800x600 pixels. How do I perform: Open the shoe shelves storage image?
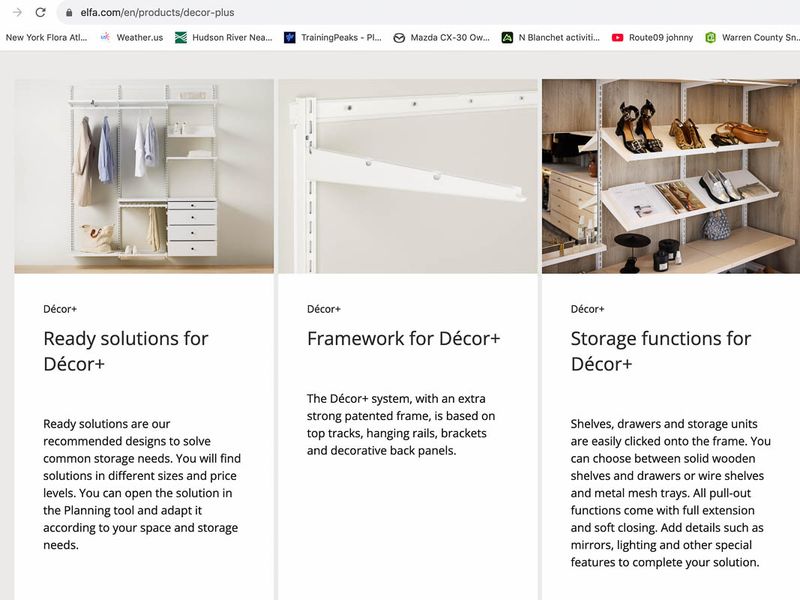coord(671,176)
